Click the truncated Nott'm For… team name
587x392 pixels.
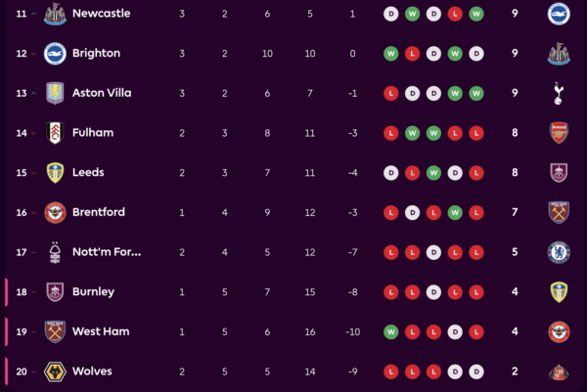tap(107, 252)
